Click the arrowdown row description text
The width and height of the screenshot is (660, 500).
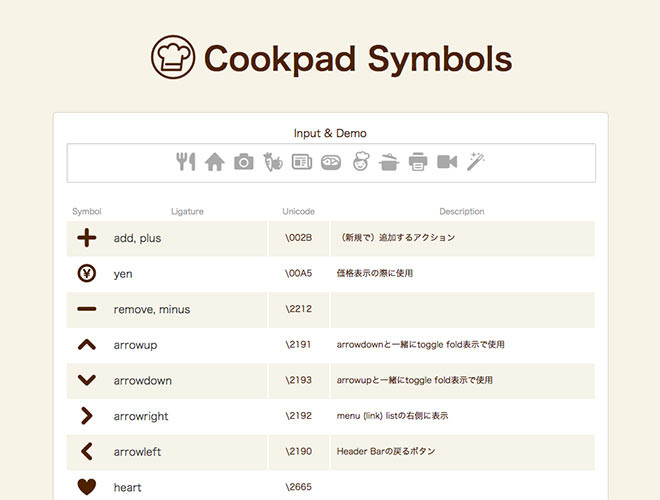pos(415,380)
